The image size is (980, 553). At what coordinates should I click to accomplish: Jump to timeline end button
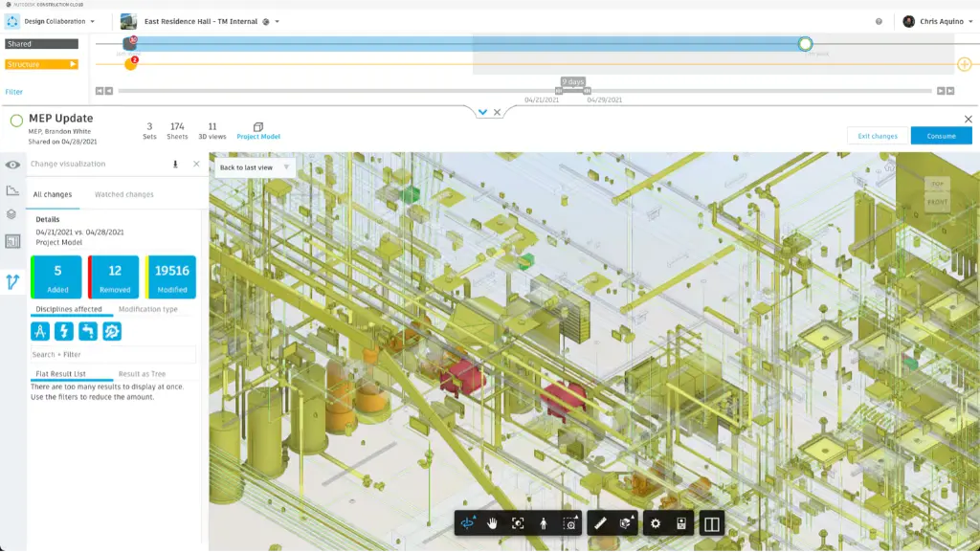(950, 91)
